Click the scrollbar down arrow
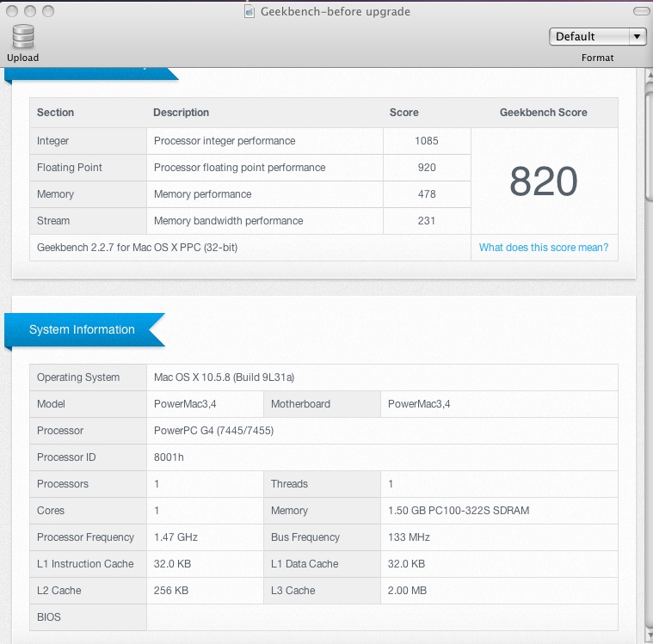 pos(650,637)
